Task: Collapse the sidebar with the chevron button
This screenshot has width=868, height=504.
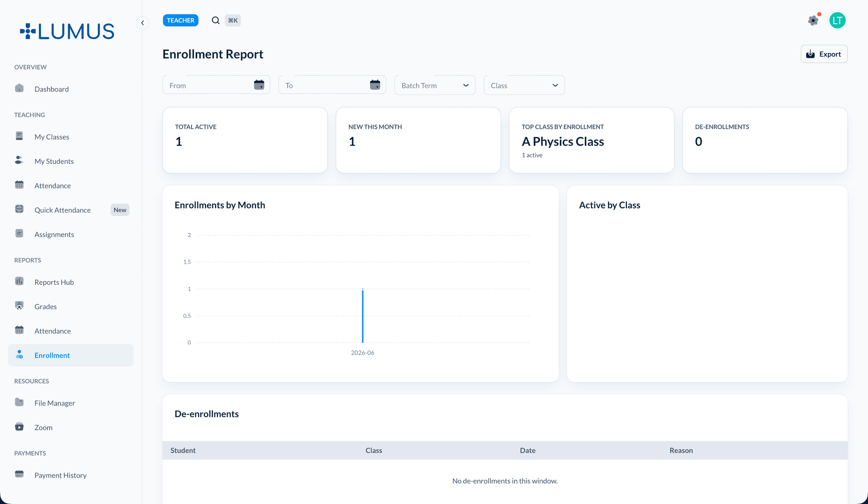Action: pos(142,23)
